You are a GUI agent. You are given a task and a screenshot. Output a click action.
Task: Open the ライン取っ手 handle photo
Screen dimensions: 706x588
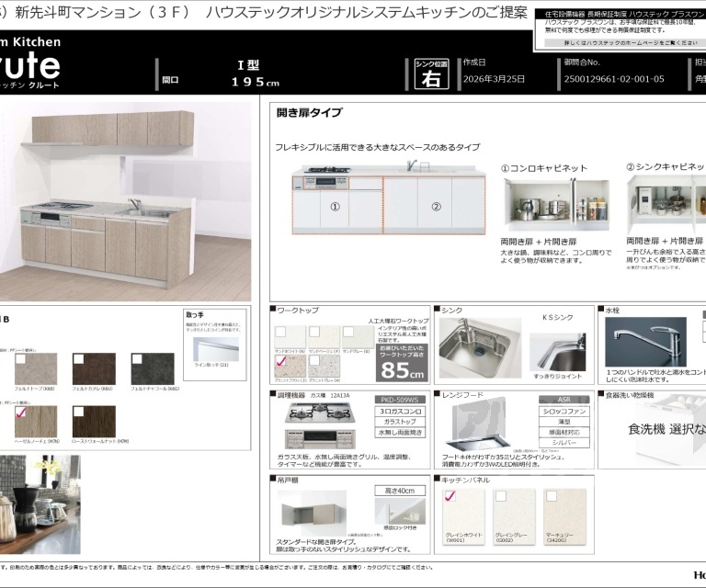[x=216, y=349]
